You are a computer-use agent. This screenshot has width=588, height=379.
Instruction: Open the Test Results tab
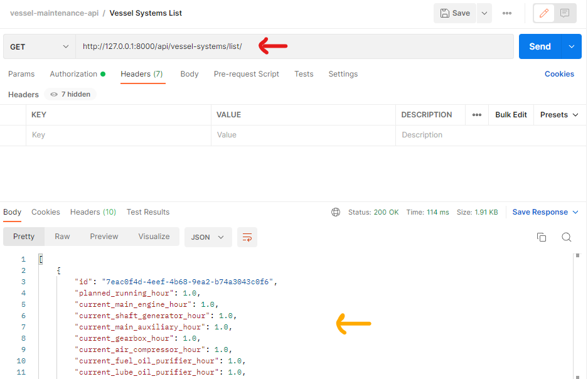click(147, 212)
